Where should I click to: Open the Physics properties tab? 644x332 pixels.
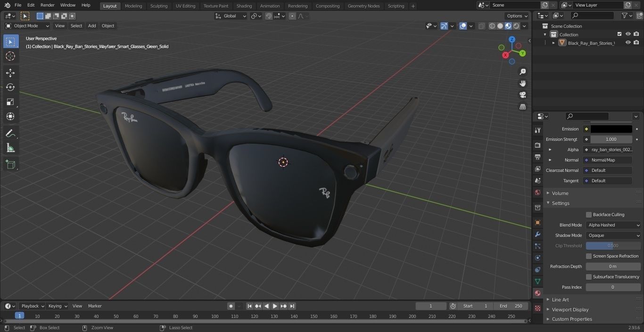tap(537, 258)
